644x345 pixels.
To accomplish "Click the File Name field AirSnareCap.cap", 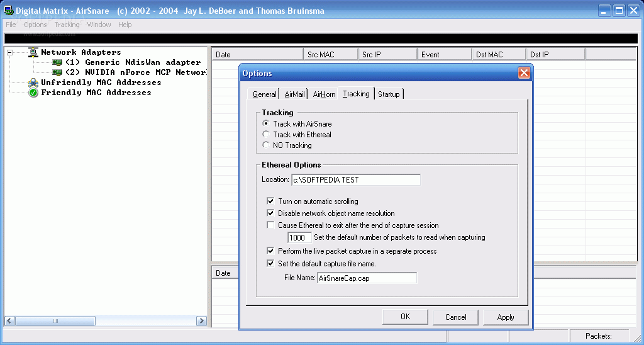I will 367,278.
